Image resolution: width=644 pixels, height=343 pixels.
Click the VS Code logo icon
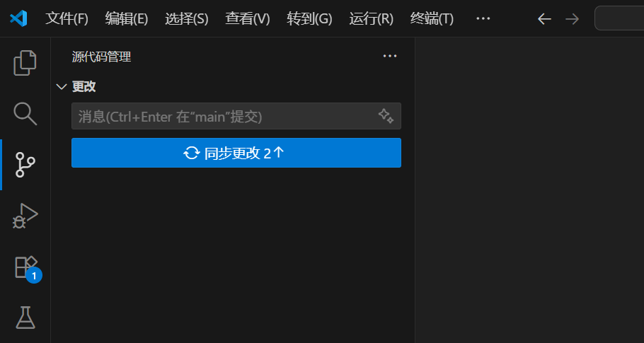[18, 18]
